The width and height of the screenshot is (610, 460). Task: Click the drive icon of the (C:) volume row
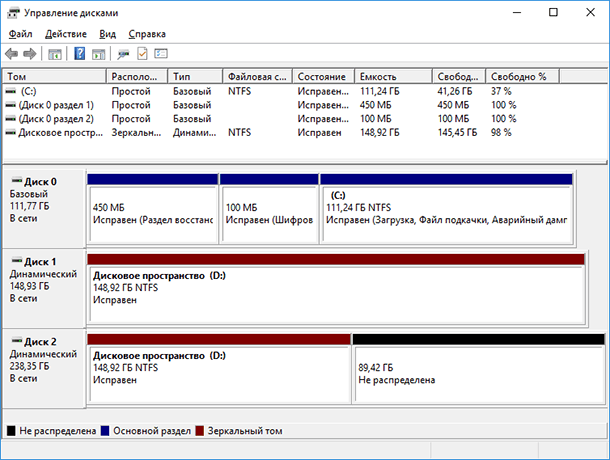coord(11,91)
